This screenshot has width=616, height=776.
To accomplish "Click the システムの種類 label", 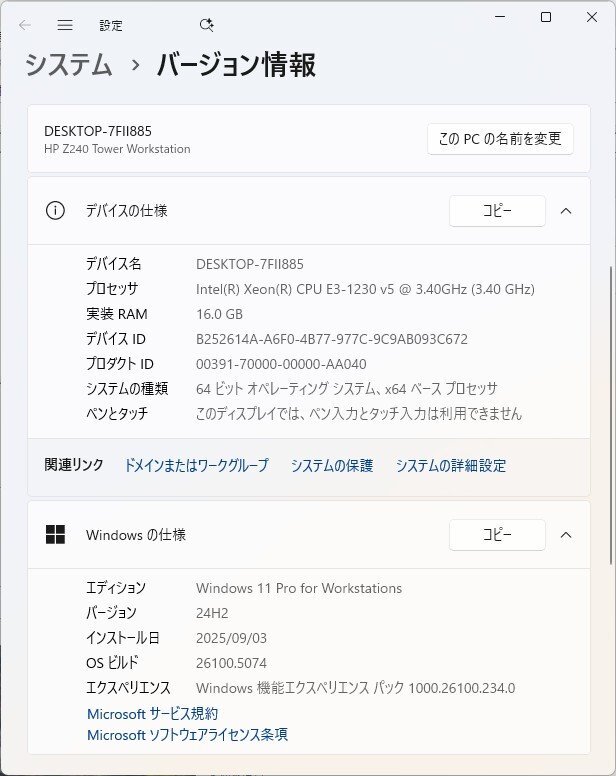I will click(127, 389).
